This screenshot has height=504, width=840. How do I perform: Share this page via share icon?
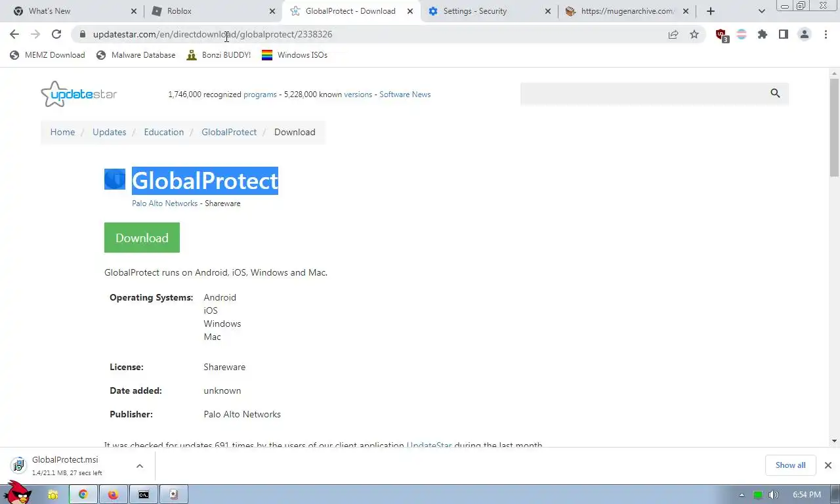pos(673,34)
